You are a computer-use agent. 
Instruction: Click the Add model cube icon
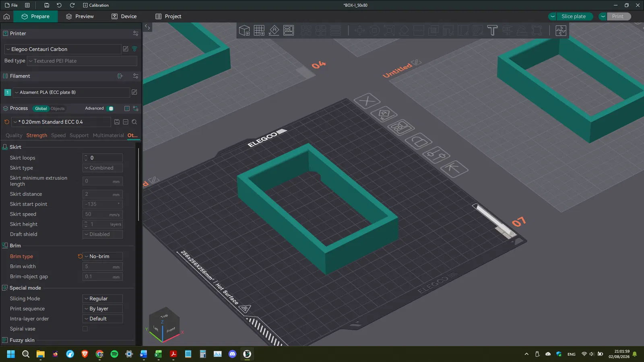click(244, 31)
